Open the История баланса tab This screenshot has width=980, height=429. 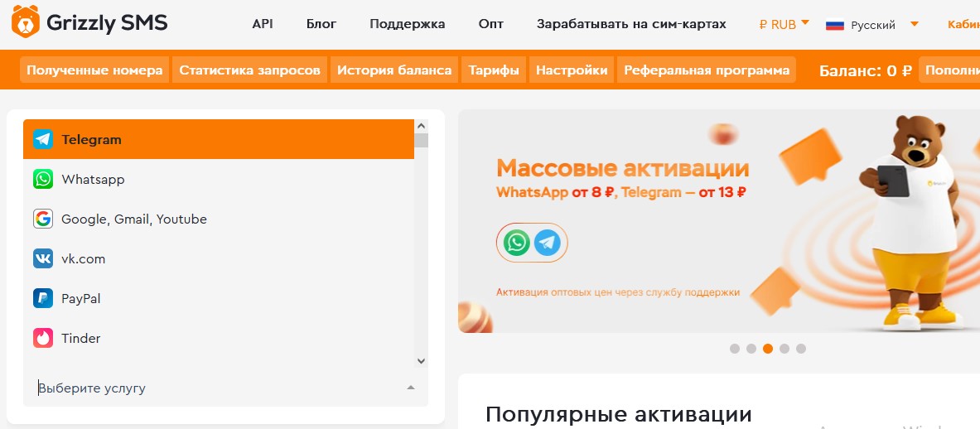394,70
